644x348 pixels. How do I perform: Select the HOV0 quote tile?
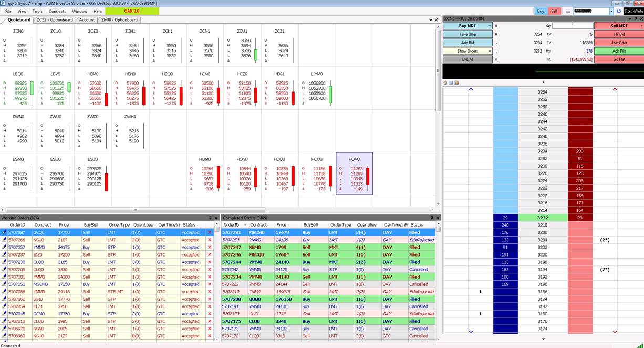point(354,173)
